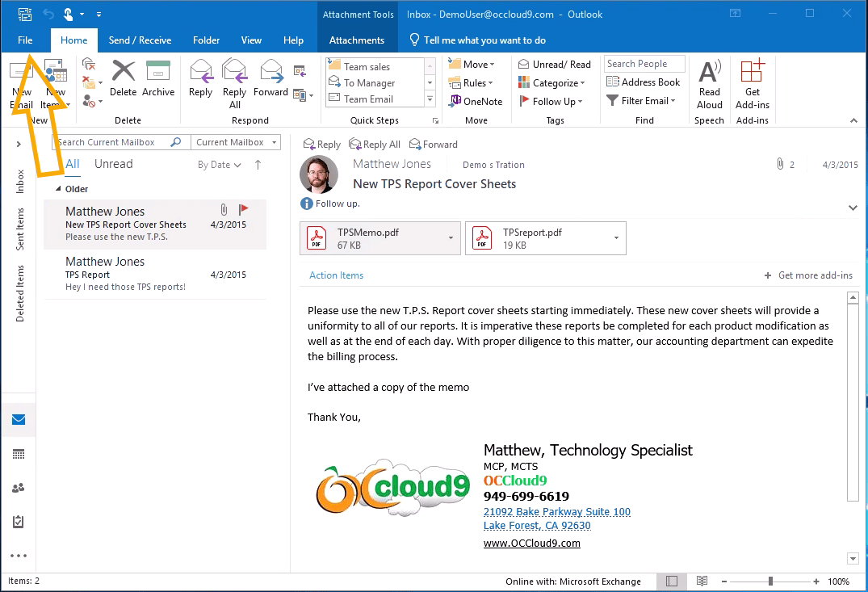Open the Filter Email dropdown

point(641,101)
